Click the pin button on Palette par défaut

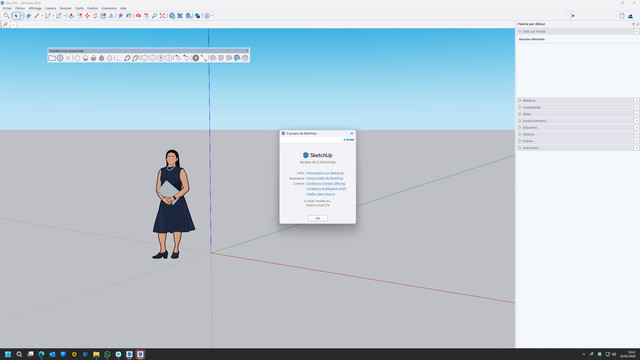tap(633, 24)
